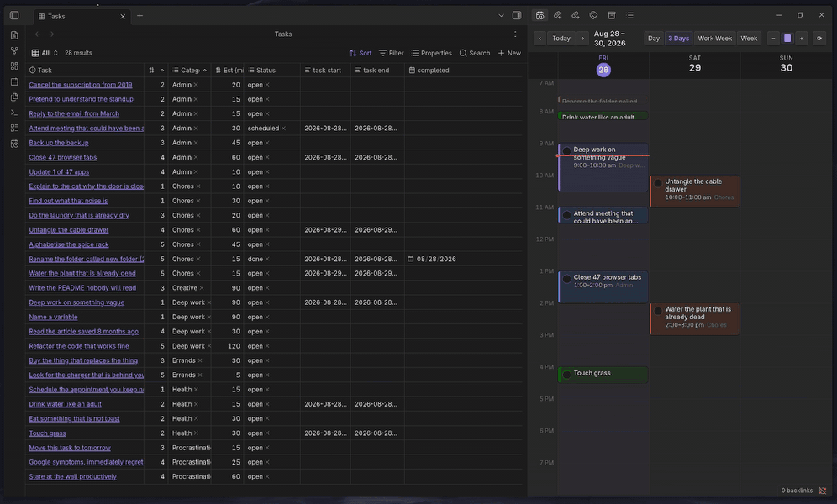
Task: Select the calendar-clock tab in right sidebar
Action: (x=540, y=15)
